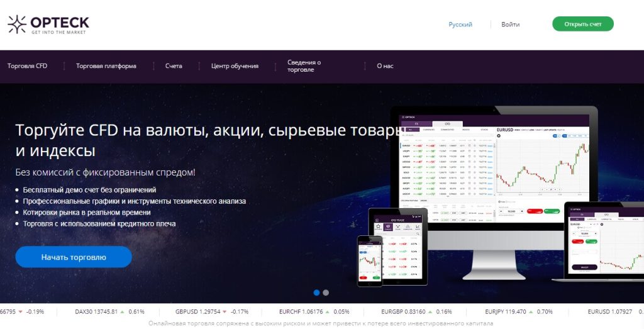This screenshot has width=644, height=329.
Task: Click the laptop platform image
Action: pyautogui.click(x=602, y=242)
